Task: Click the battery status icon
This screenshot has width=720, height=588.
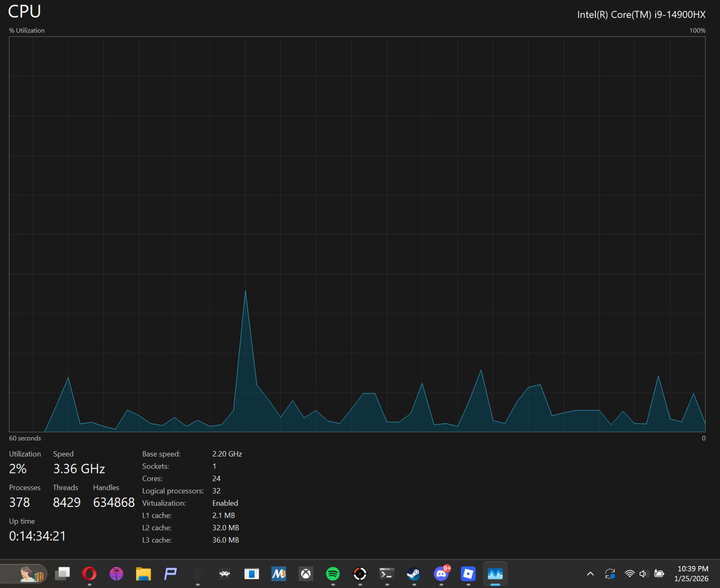Action: point(659,574)
